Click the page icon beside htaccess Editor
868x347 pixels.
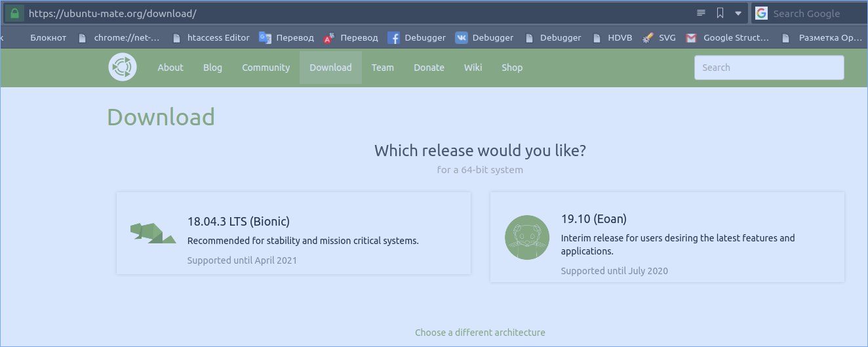pyautogui.click(x=176, y=38)
